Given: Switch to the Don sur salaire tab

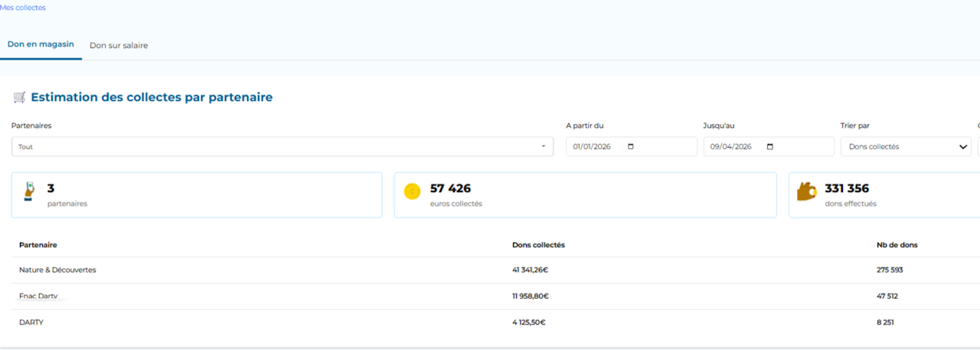Looking at the screenshot, I should click(119, 45).
